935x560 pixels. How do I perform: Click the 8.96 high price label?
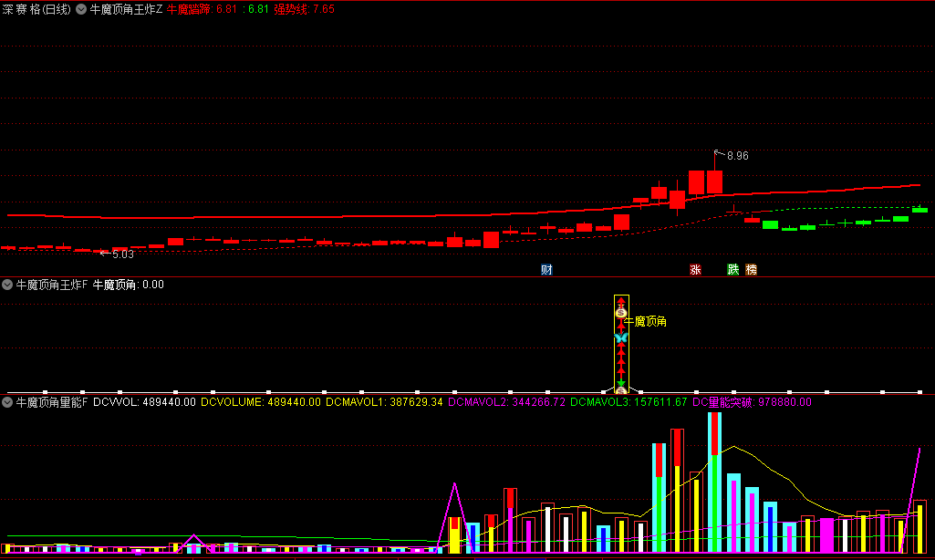[x=738, y=156]
